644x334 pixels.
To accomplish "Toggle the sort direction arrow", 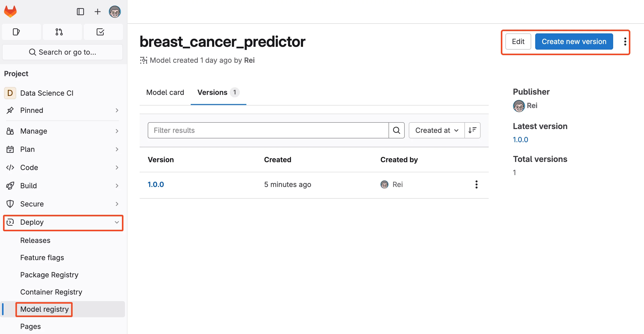I will (x=473, y=130).
